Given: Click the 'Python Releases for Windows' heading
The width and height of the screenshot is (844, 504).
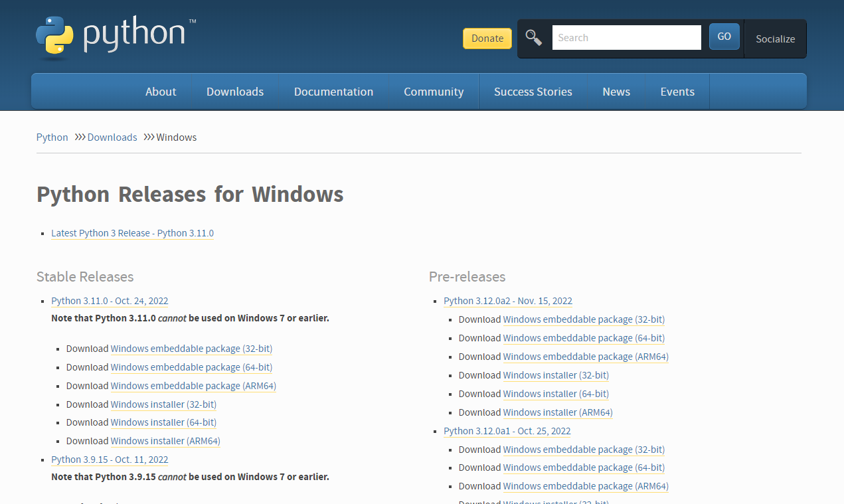Looking at the screenshot, I should (190, 195).
